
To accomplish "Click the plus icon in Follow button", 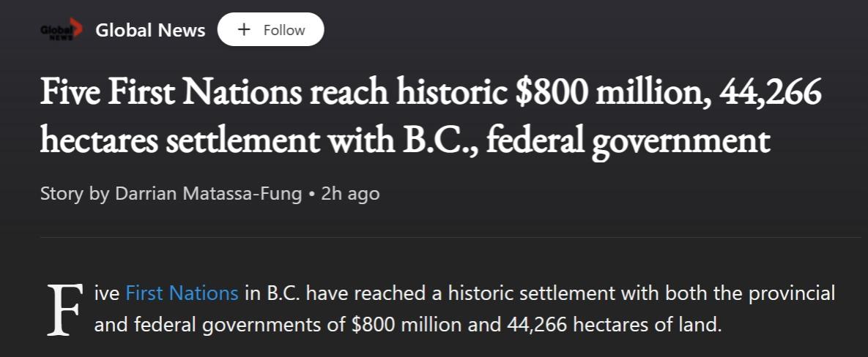I will [244, 30].
